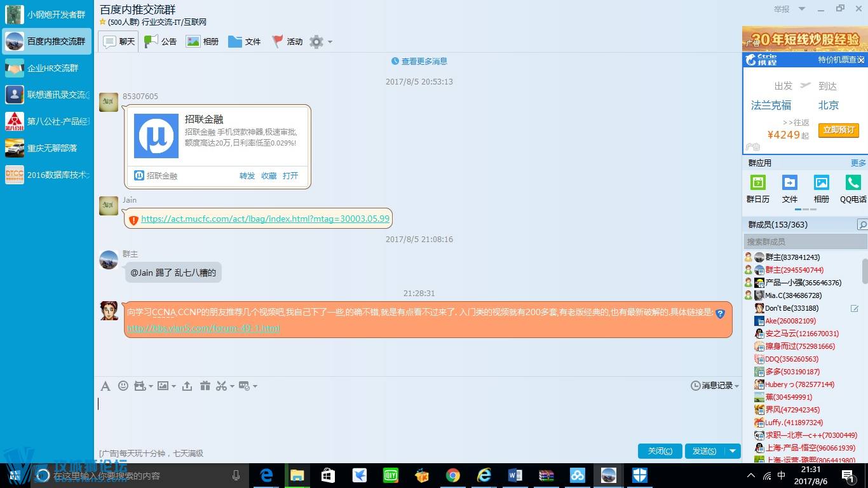Open the 公告 announcements tab
Viewport: 868px width, 488px height.
[x=161, y=42]
